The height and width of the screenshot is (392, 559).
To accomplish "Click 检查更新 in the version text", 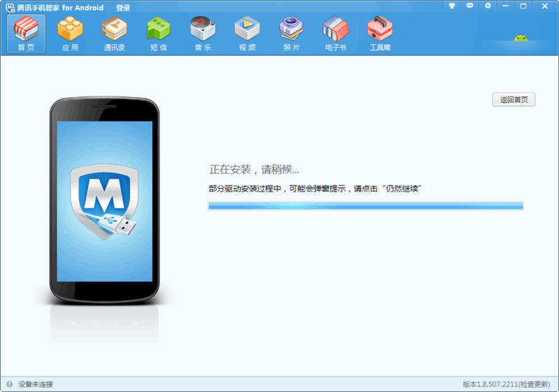I will coord(534,384).
